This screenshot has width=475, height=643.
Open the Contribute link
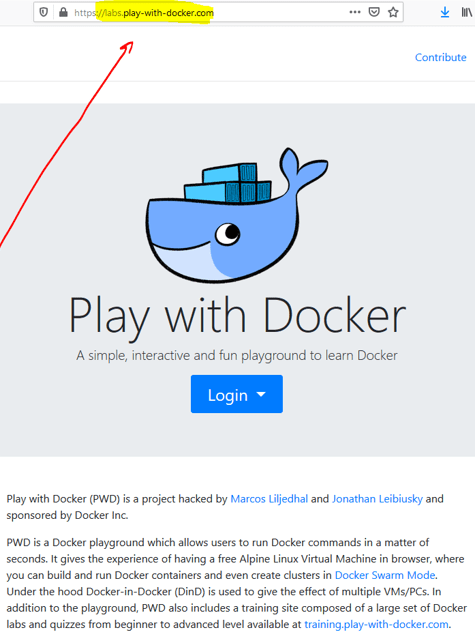[441, 57]
